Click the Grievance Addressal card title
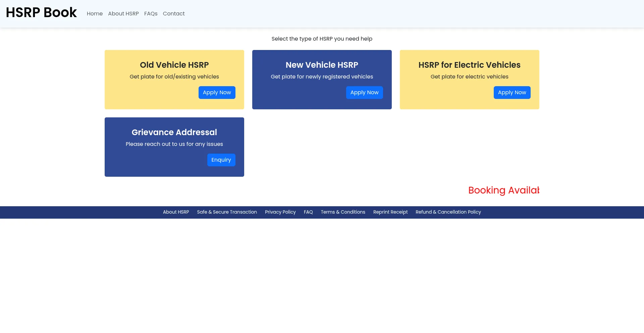The width and height of the screenshot is (644, 333). (x=174, y=132)
